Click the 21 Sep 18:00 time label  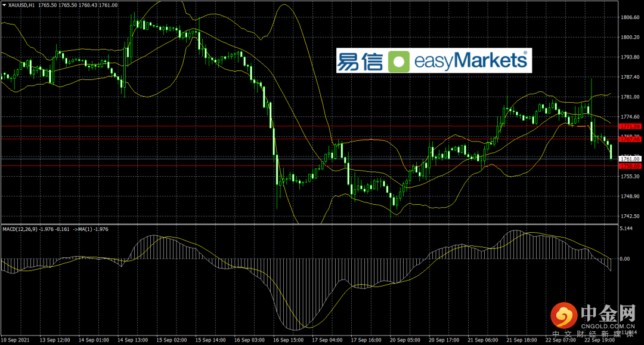point(521,340)
